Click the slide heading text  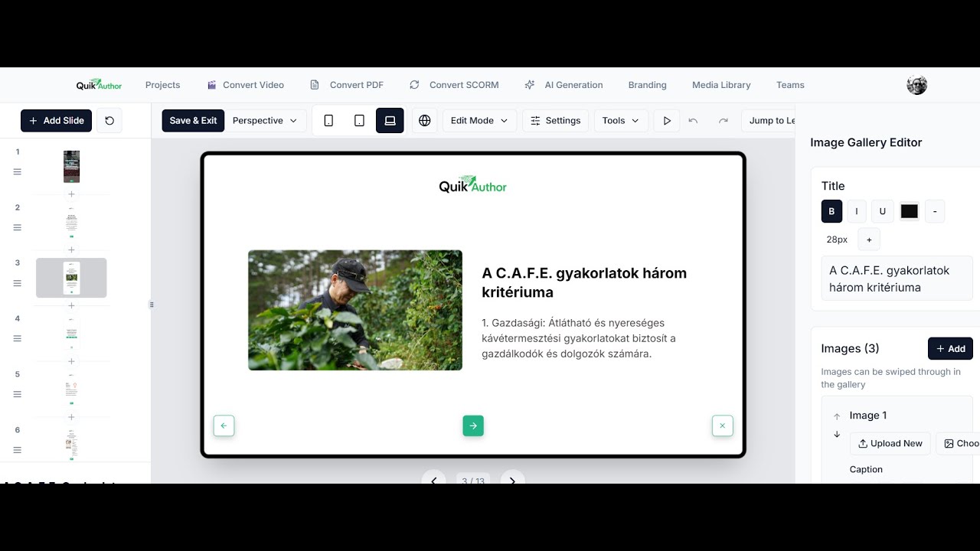[584, 282]
